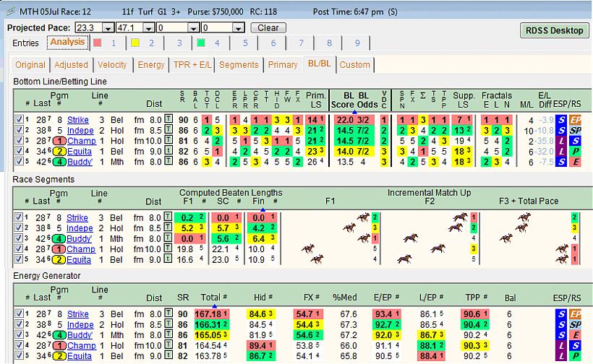Image resolution: width=593 pixels, height=364 pixels.
Task: Click turf T icon in Indepe's Bottom Line row
Action: coord(168,130)
